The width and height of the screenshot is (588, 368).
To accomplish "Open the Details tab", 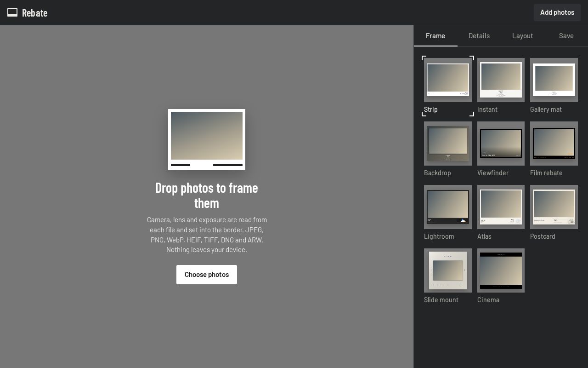I will [x=479, y=36].
